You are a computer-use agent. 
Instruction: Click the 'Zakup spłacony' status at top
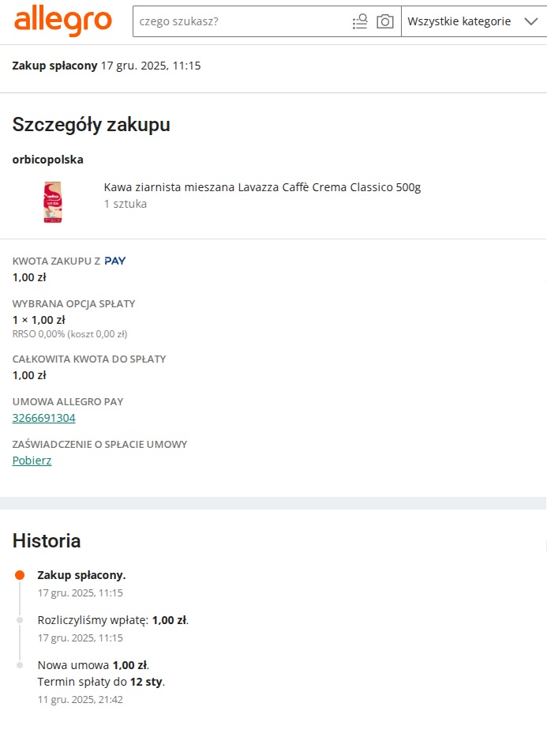54,66
